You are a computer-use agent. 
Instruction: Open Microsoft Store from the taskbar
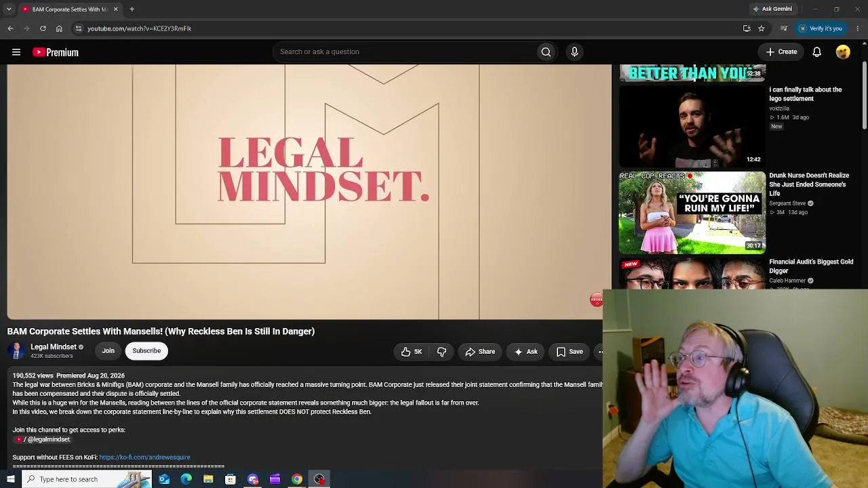tap(231, 479)
